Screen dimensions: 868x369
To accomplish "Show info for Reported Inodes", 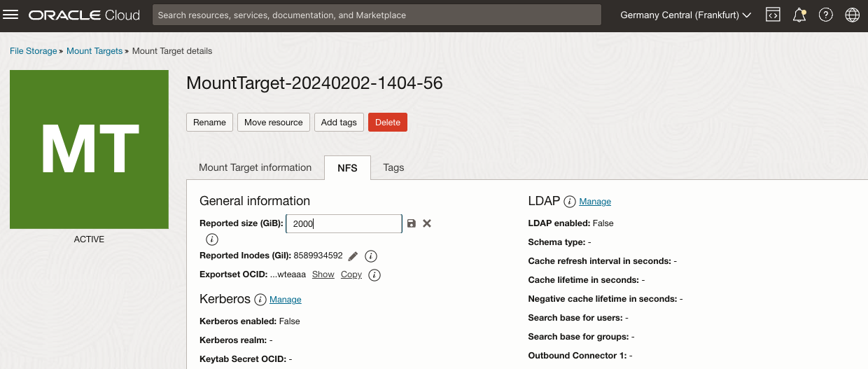I will click(x=372, y=256).
